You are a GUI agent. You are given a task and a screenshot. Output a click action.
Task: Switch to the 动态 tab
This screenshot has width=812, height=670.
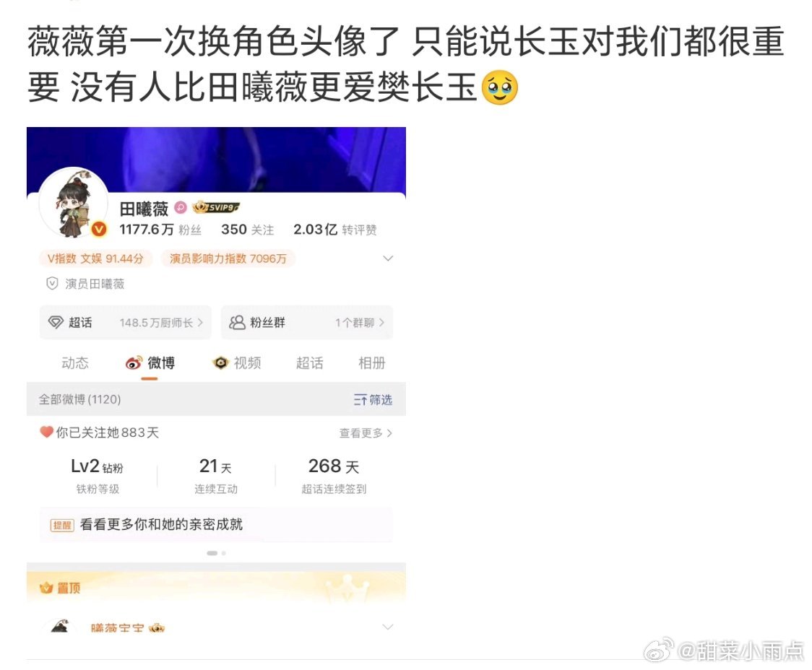(75, 363)
